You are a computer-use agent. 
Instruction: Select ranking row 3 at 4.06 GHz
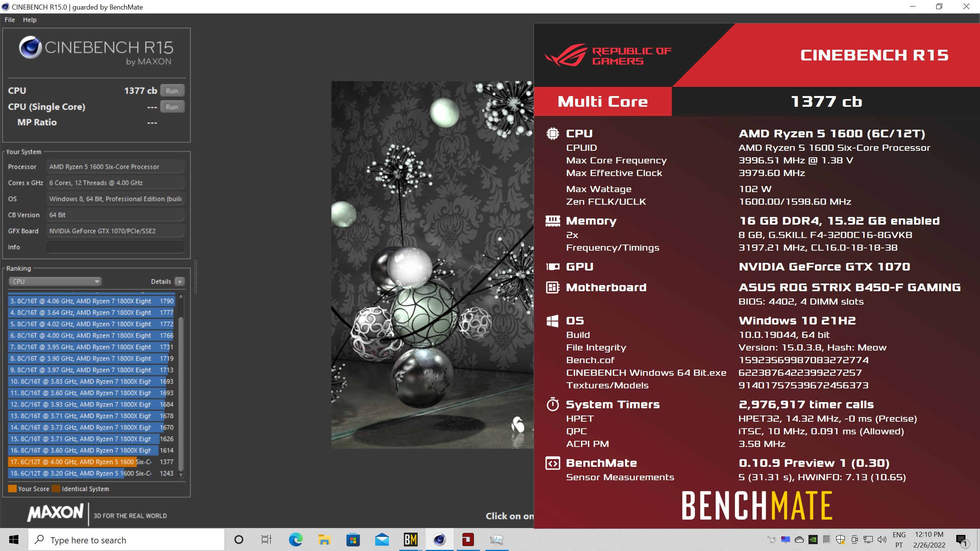tap(91, 301)
